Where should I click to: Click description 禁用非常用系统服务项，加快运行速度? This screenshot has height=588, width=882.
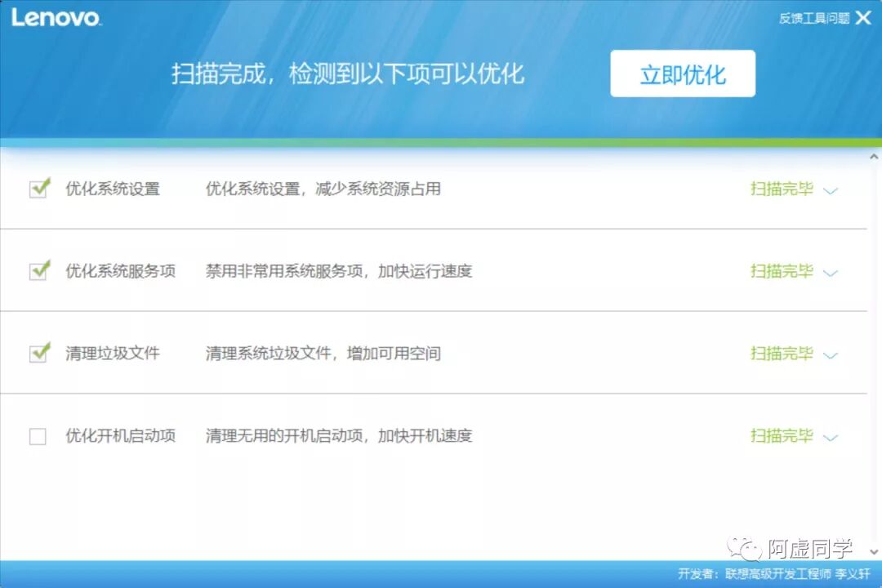[339, 270]
